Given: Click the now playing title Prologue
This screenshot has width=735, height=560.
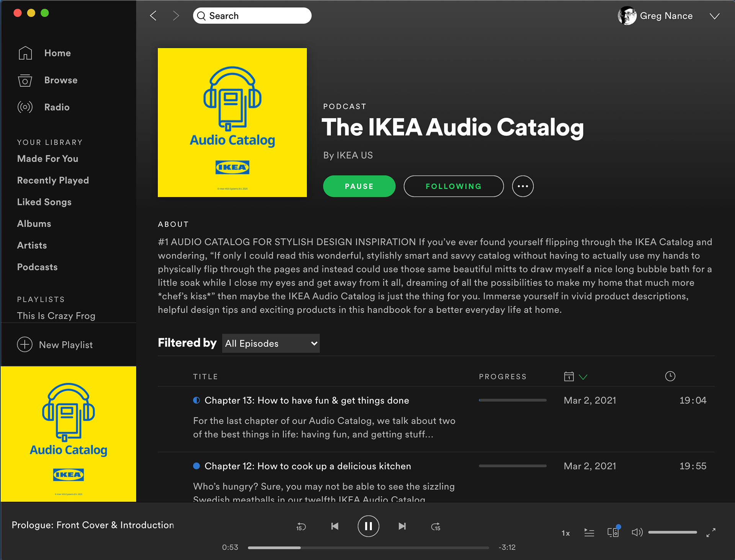Looking at the screenshot, I should [93, 525].
